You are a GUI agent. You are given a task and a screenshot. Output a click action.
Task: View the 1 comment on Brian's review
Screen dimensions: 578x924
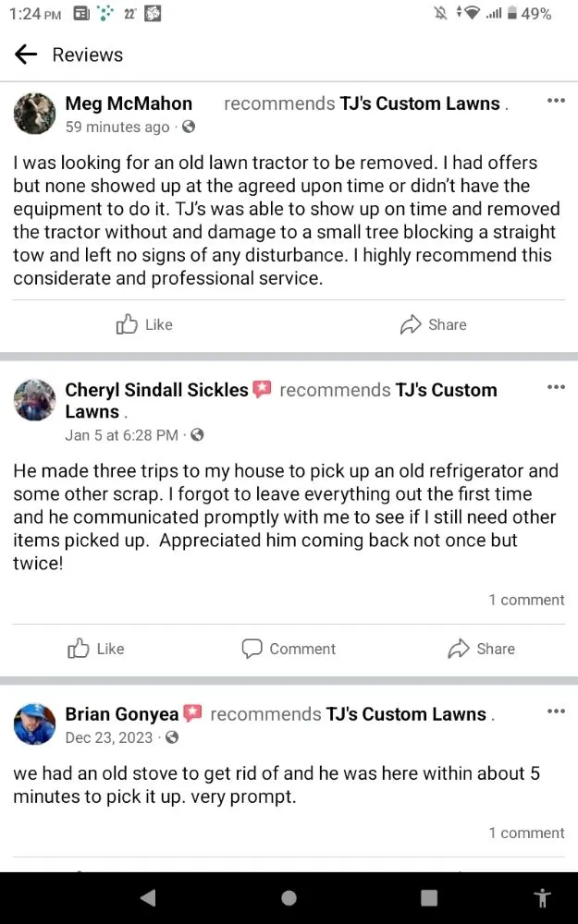pyautogui.click(x=526, y=833)
